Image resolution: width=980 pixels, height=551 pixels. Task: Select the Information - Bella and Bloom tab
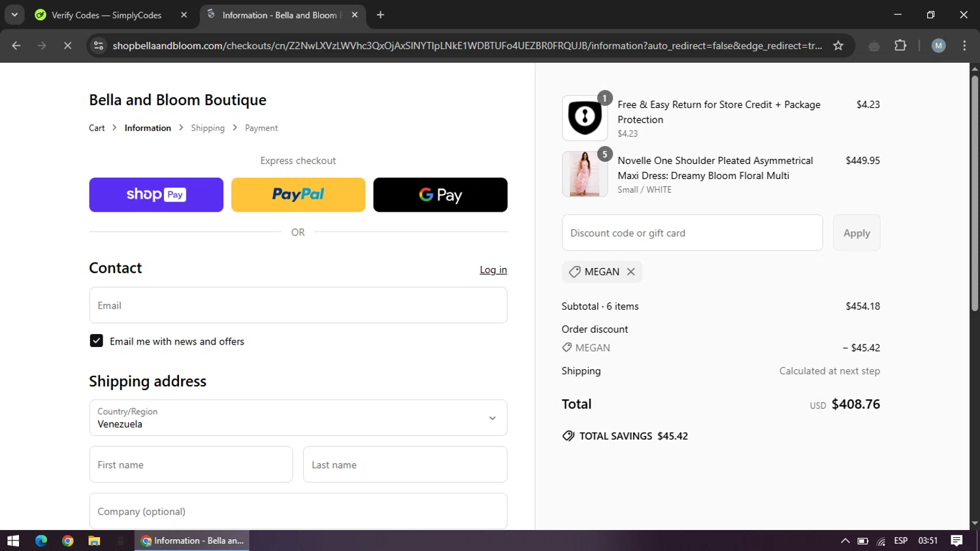[x=280, y=15]
